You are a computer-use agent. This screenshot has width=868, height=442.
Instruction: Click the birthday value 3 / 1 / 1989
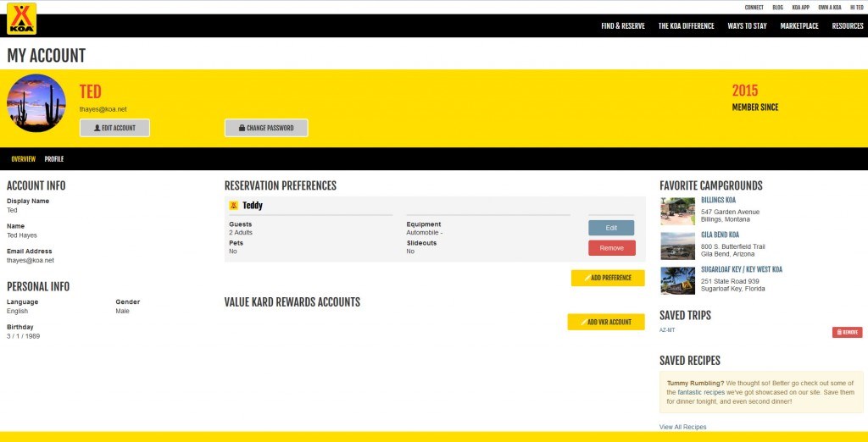(x=23, y=336)
